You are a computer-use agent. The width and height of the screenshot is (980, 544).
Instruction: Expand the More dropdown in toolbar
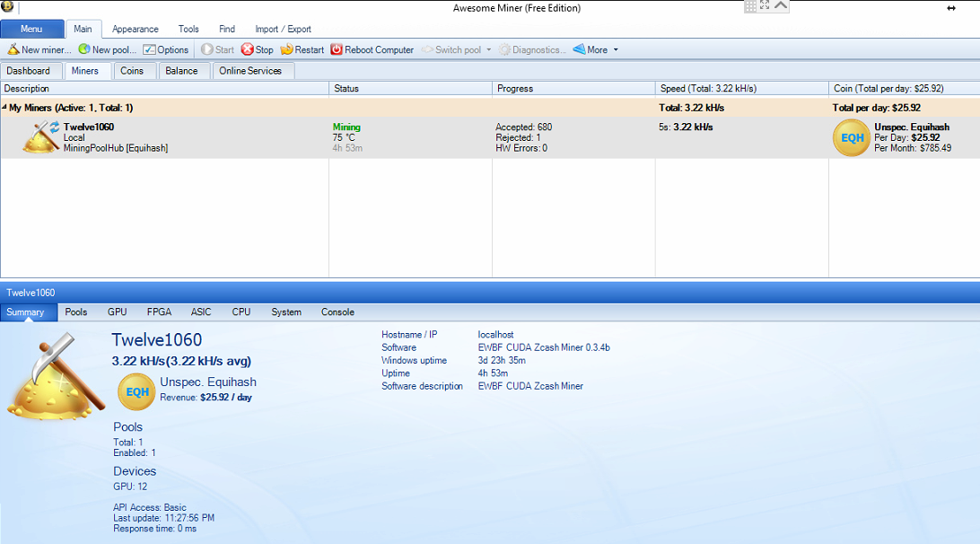pos(616,50)
